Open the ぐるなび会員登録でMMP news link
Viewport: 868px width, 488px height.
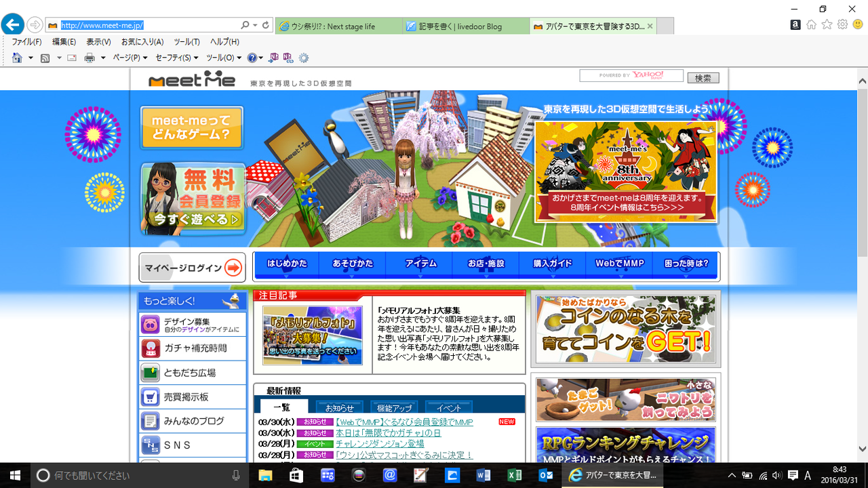tap(404, 422)
